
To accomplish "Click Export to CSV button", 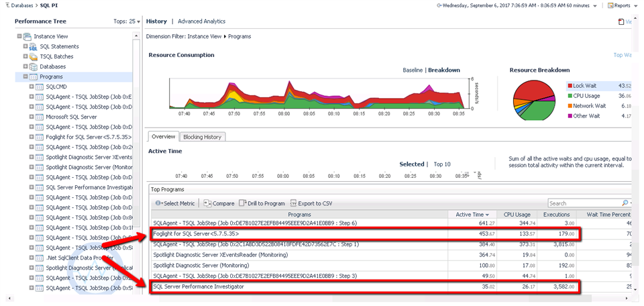I will [311, 203].
